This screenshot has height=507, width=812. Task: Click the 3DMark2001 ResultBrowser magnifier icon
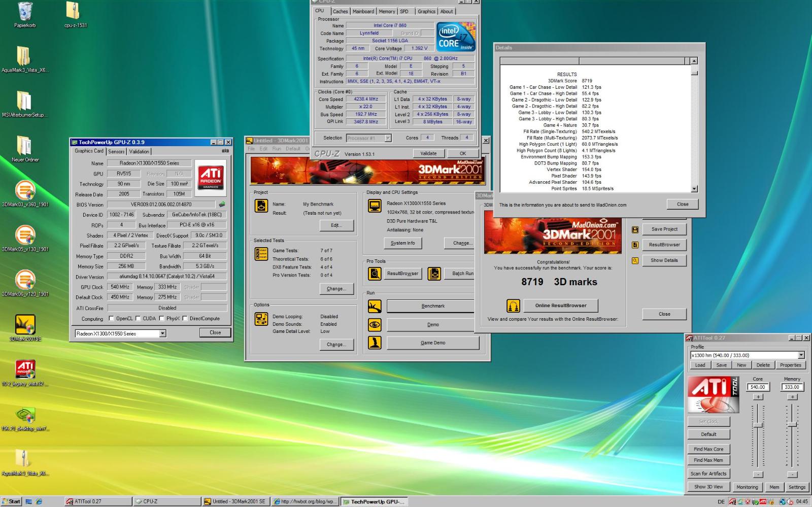tap(375, 274)
